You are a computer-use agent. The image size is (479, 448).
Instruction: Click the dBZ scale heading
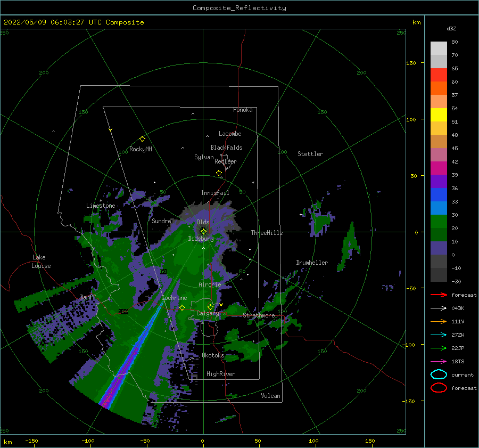(x=451, y=28)
